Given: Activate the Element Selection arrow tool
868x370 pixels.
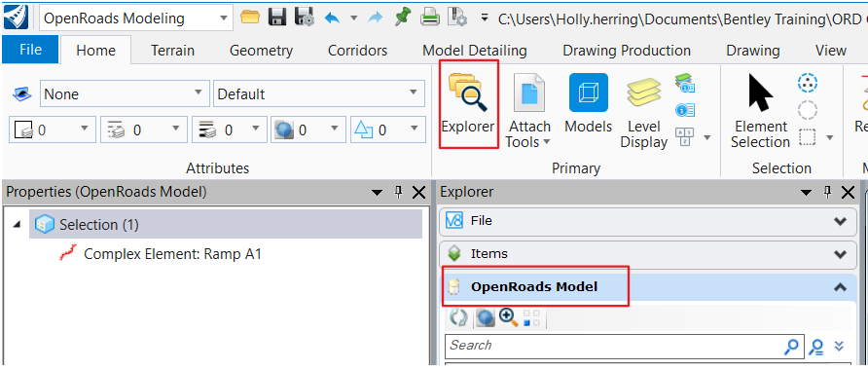Looking at the screenshot, I should 760,111.
